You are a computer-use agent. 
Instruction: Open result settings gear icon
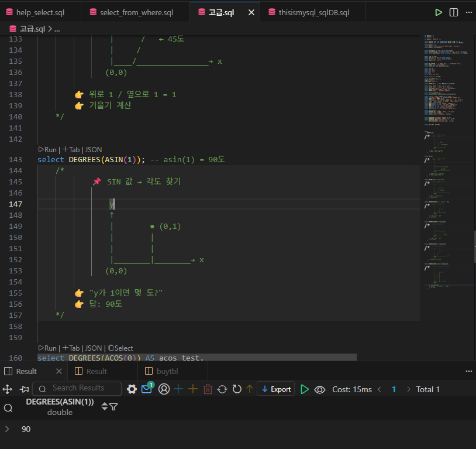click(x=132, y=389)
